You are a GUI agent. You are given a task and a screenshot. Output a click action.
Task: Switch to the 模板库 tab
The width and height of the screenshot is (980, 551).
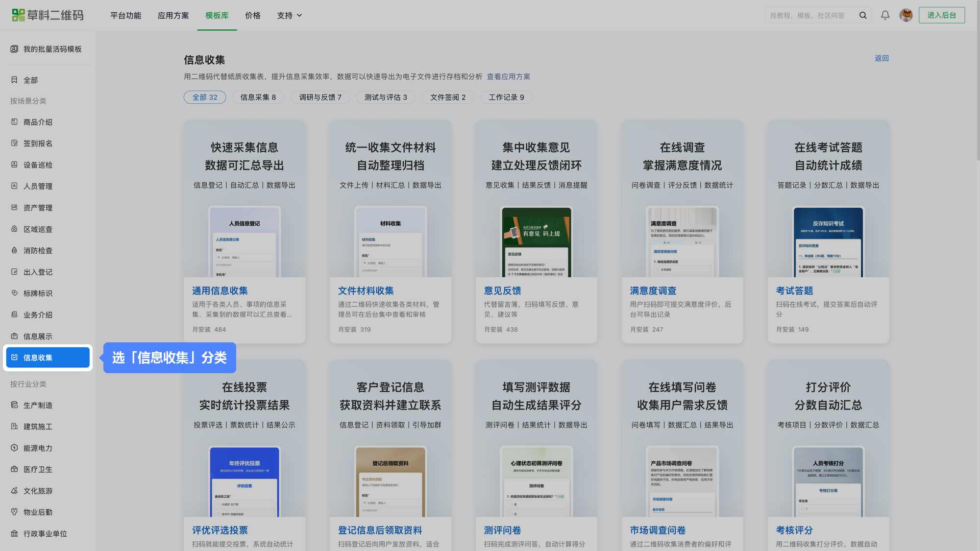pyautogui.click(x=217, y=15)
